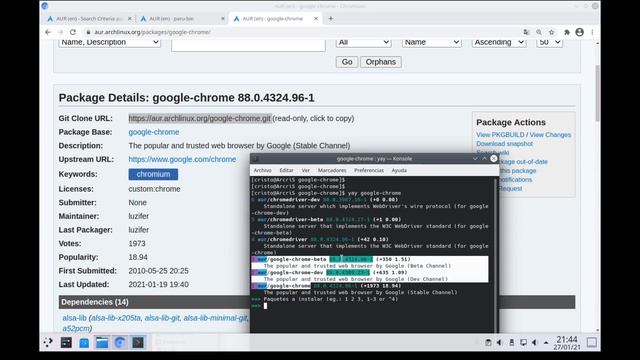Screen dimensions: 640x360
Task: Click the Last Updated value 2021-01-19 19:40
Action: [158, 284]
